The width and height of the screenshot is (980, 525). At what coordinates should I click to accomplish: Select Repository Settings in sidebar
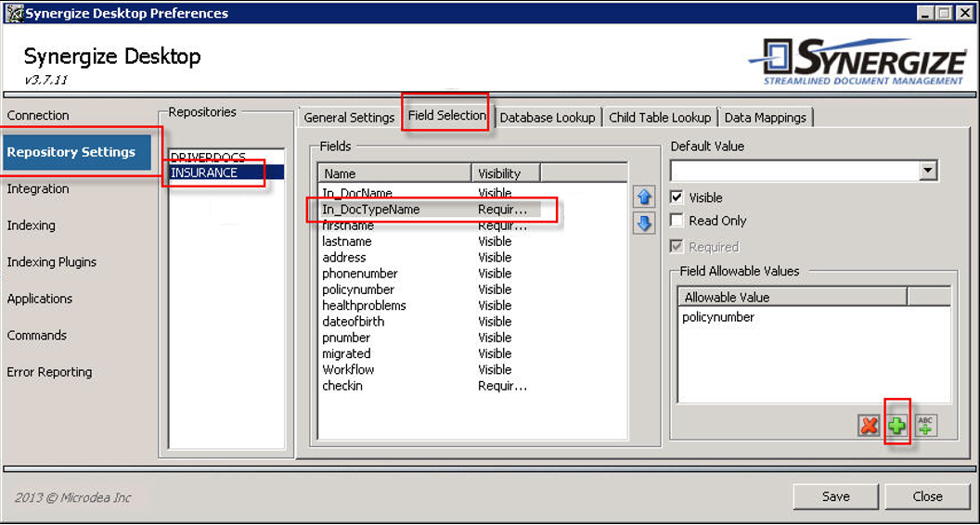76,152
